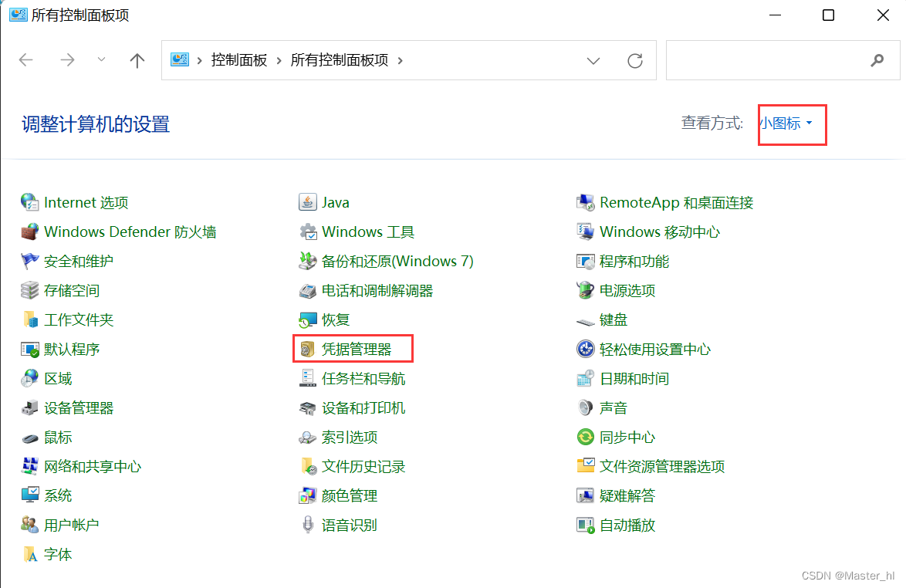Open the 安全和维护 flag icon
The width and height of the screenshot is (906, 588).
tap(29, 261)
